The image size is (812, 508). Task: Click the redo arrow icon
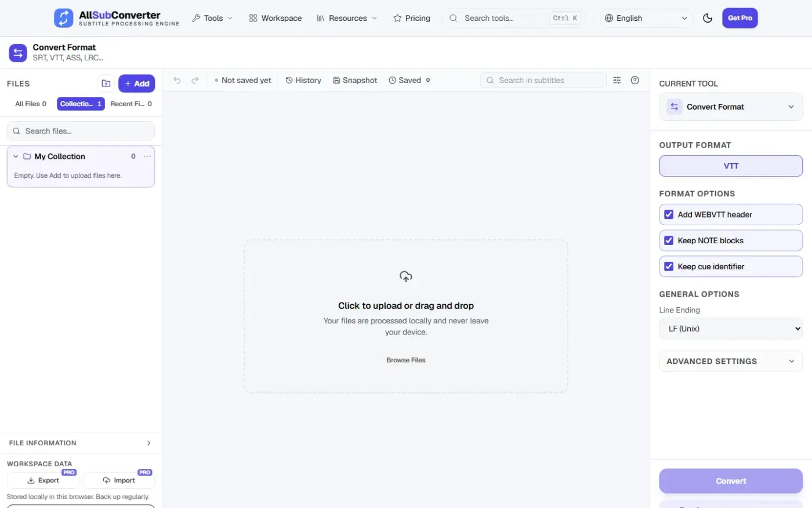point(195,80)
